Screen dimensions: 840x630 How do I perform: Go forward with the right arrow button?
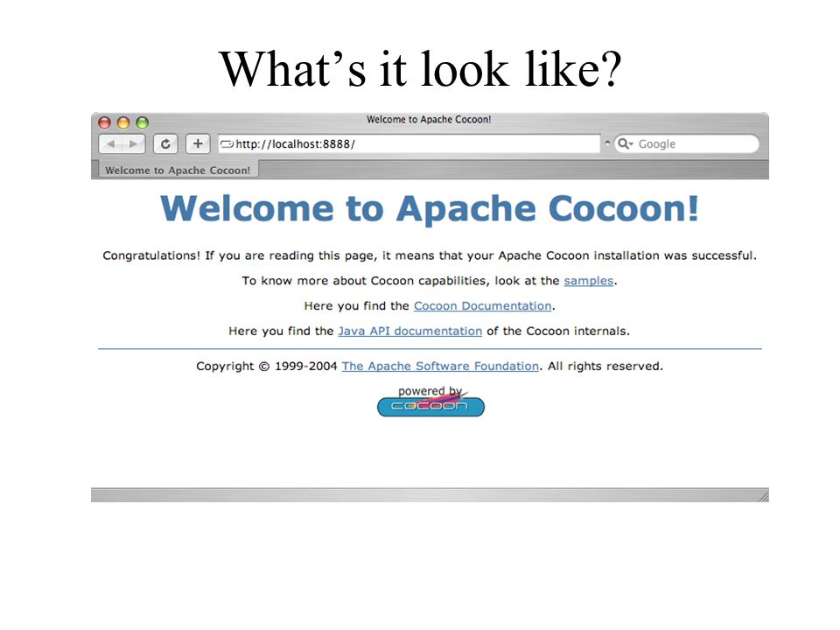click(x=133, y=144)
